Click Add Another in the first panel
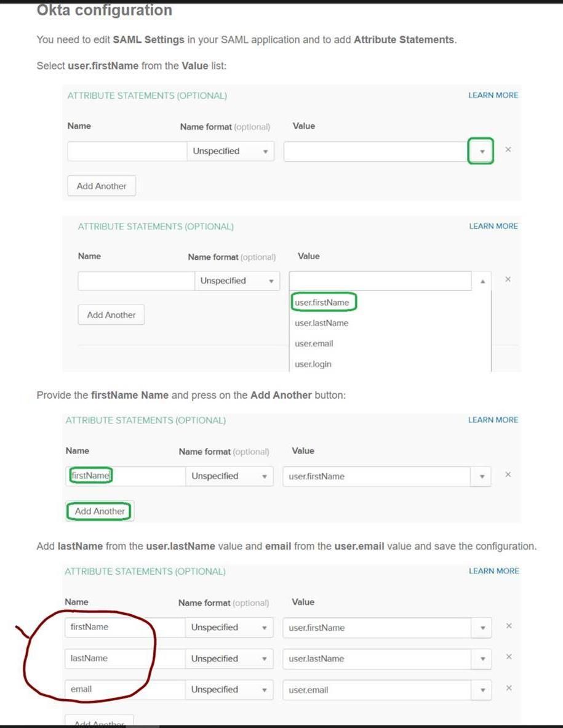Viewport: 563px width, 728px height. click(102, 186)
